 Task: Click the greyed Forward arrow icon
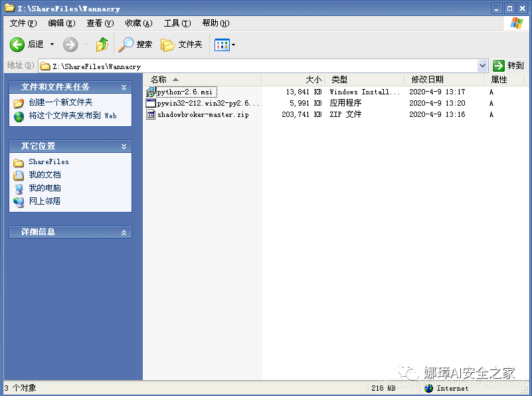(70, 45)
